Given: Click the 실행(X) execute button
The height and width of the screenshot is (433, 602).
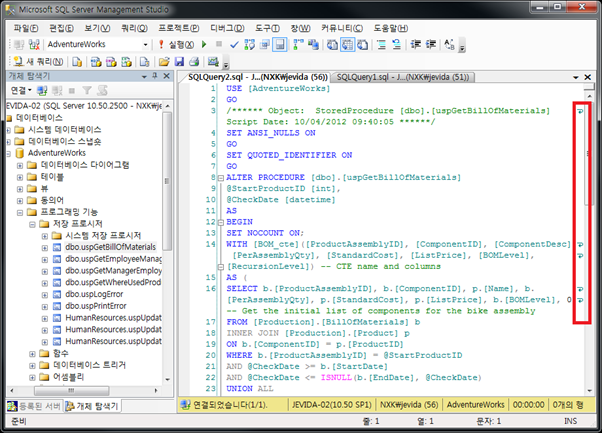Looking at the screenshot, I should (x=176, y=45).
